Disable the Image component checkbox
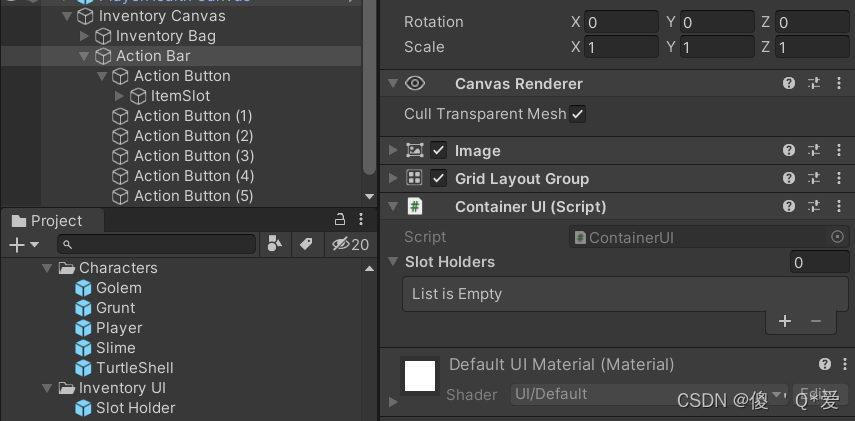 tap(438, 151)
